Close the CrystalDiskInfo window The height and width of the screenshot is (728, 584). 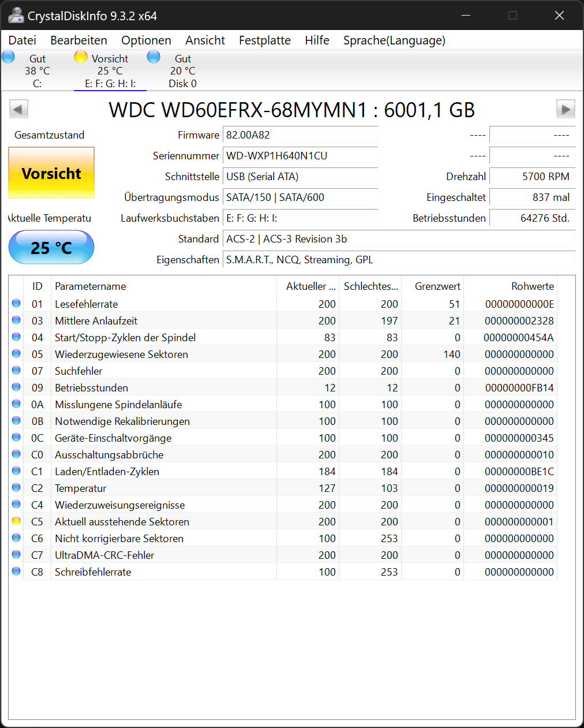tap(559, 16)
